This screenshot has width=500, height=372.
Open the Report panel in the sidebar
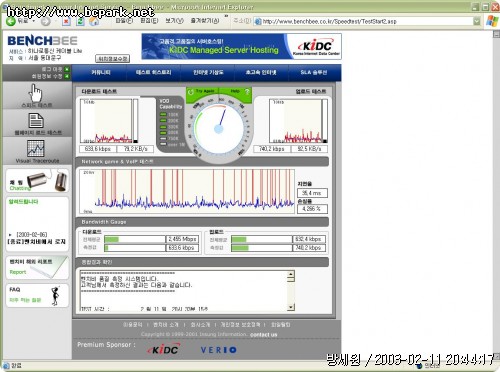37,267
